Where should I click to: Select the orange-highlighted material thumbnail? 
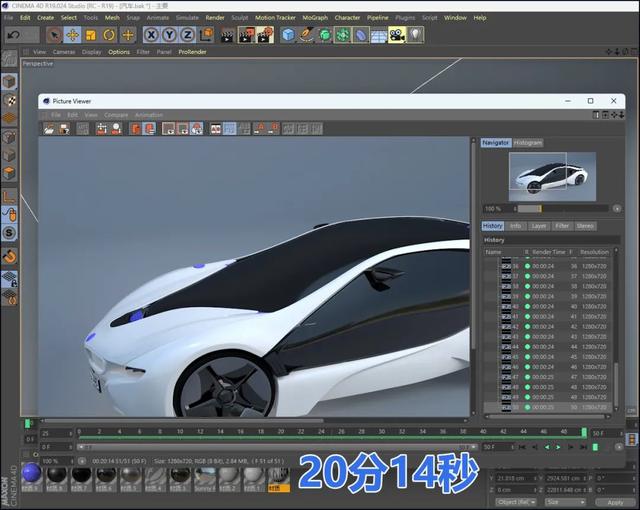(279, 479)
